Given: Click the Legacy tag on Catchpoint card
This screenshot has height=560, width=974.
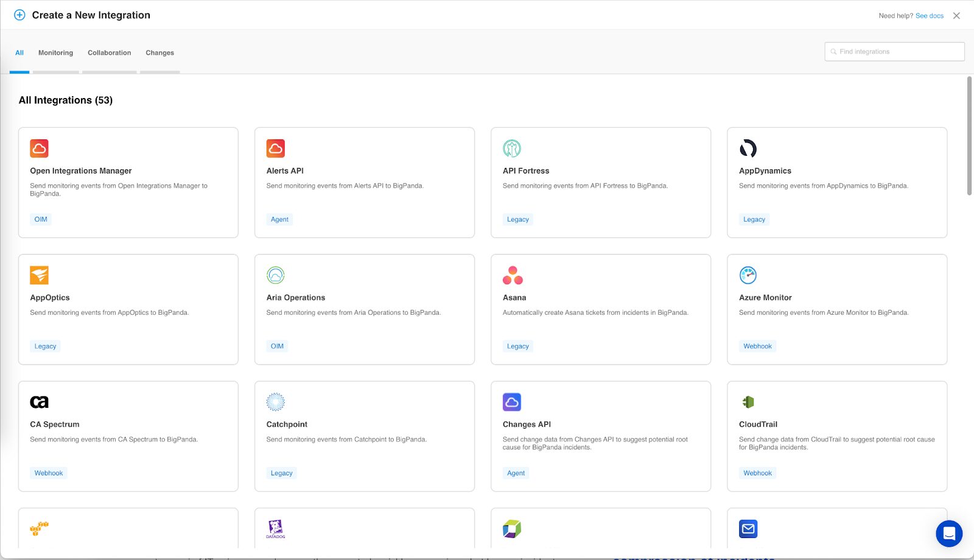Looking at the screenshot, I should [281, 473].
